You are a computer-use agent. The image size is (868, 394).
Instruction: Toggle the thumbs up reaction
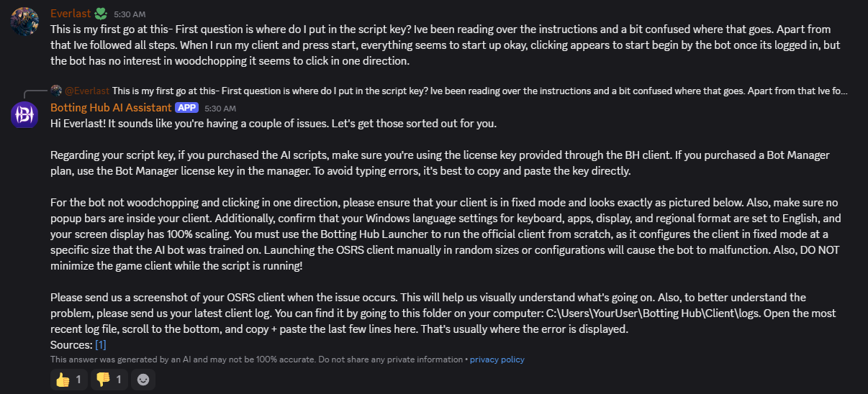click(68, 379)
